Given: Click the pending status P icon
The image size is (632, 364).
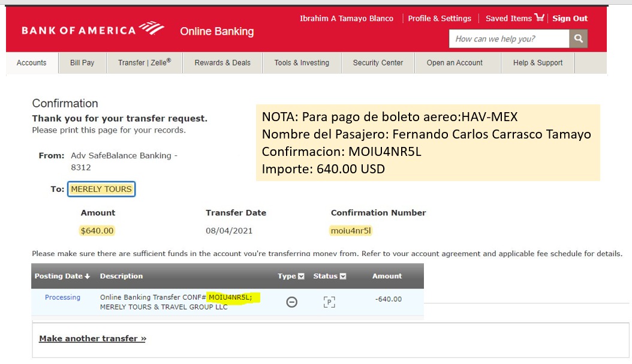Looking at the screenshot, I should (x=329, y=302).
